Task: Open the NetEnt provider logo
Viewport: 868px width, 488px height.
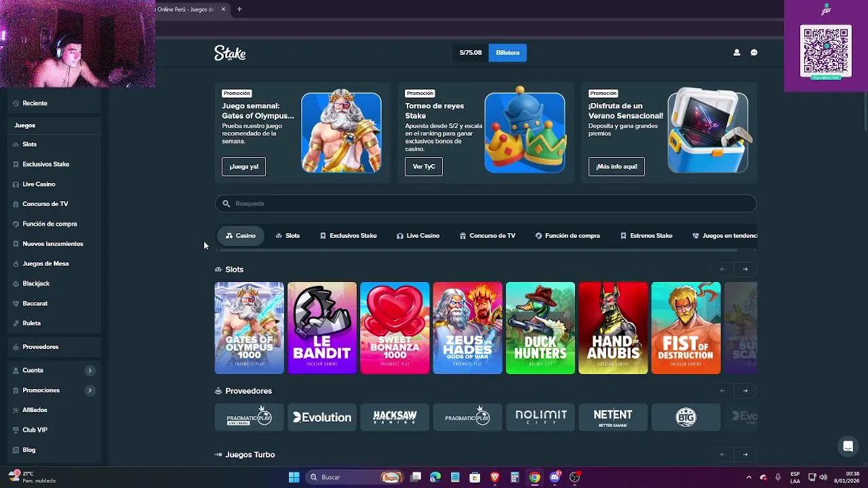Action: click(x=613, y=418)
